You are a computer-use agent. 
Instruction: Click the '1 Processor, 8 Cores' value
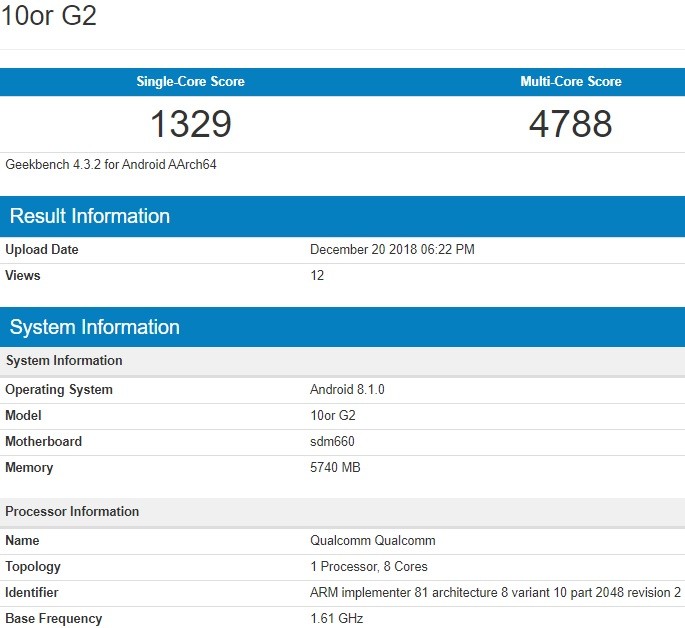(x=369, y=567)
